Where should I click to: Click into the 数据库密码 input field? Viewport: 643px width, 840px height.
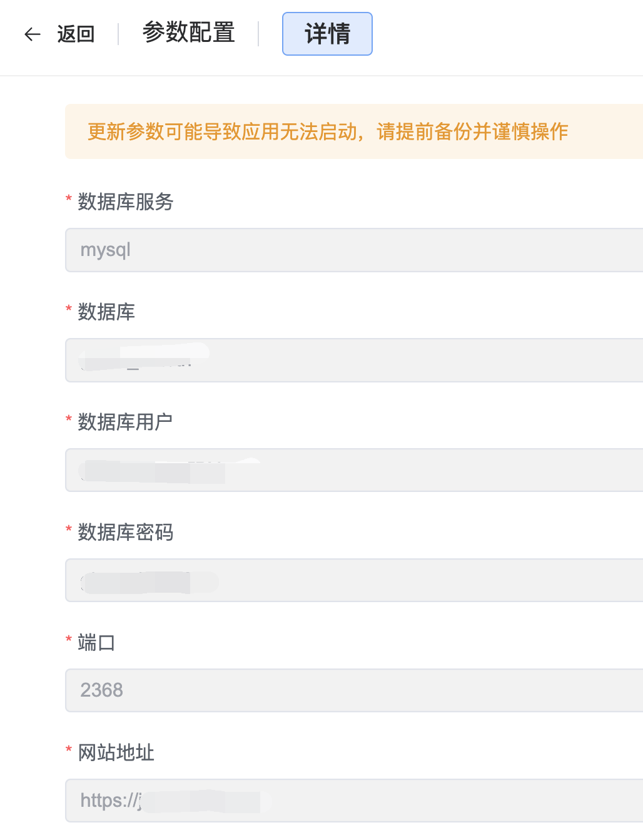coord(353,581)
